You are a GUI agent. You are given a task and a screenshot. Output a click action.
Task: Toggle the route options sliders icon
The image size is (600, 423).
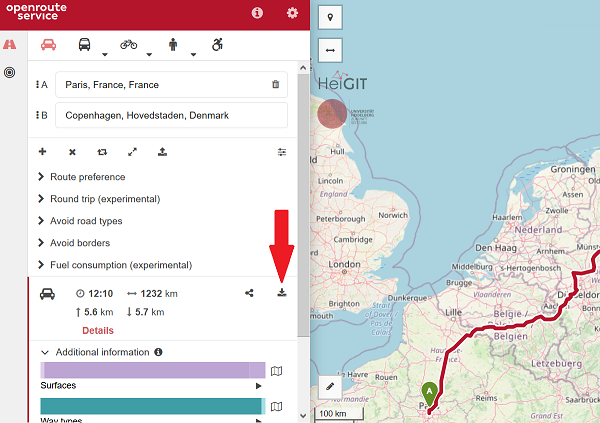tap(282, 152)
